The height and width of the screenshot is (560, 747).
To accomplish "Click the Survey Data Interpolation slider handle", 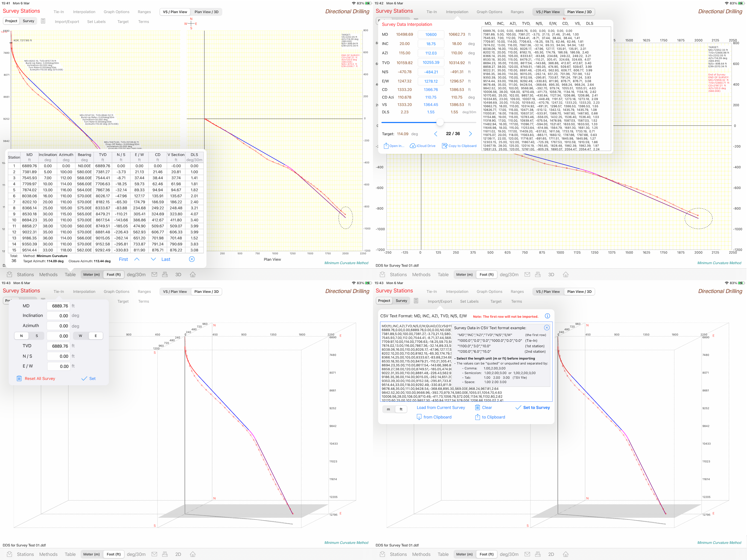I will point(440,122).
